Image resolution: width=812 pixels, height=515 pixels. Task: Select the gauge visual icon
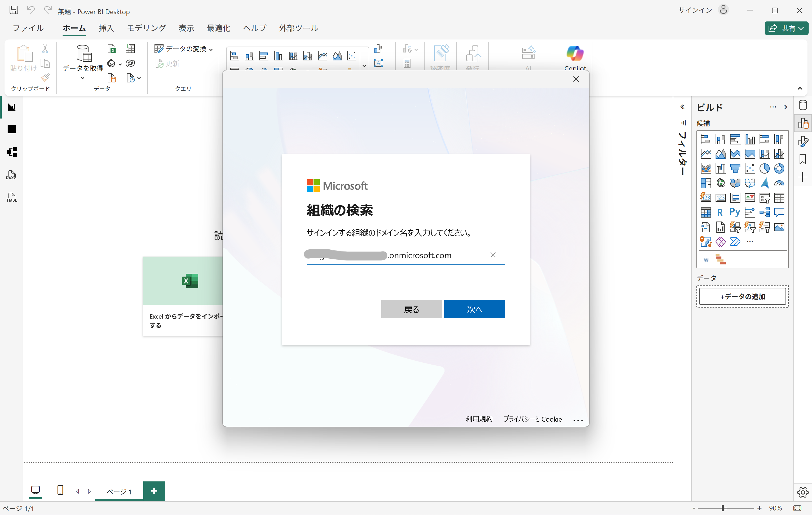point(779,183)
